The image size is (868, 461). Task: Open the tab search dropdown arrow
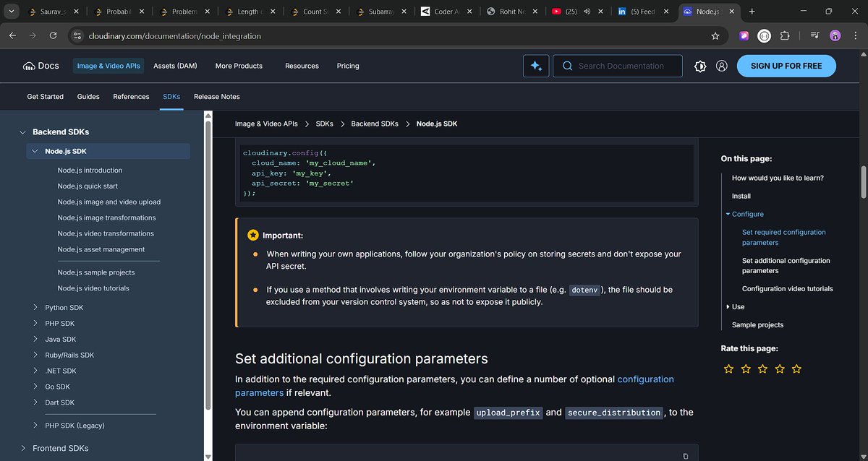point(12,12)
